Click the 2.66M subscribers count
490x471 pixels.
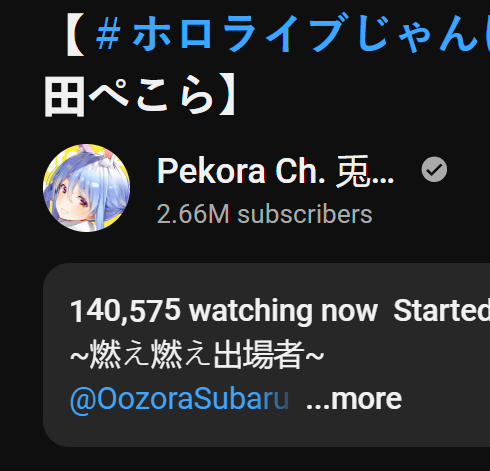click(x=264, y=214)
